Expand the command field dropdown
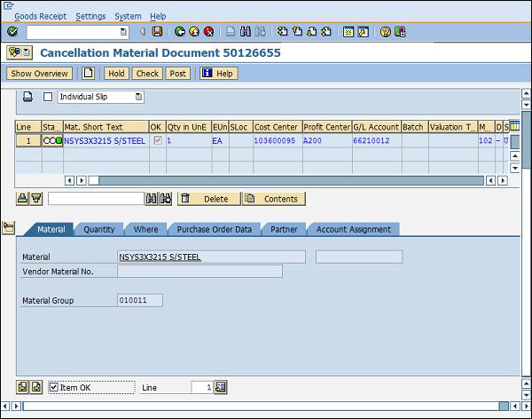The height and width of the screenshot is (419, 532). [x=123, y=31]
